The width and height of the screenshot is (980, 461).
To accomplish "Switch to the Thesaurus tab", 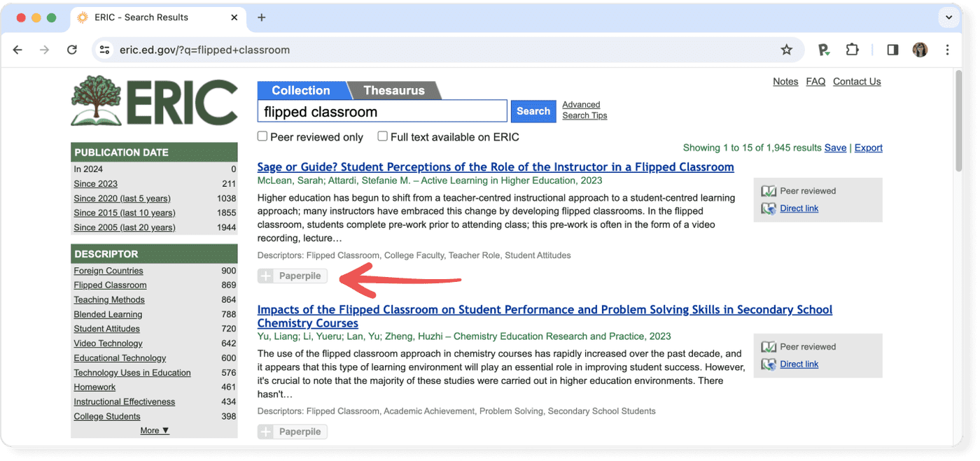I will point(394,90).
